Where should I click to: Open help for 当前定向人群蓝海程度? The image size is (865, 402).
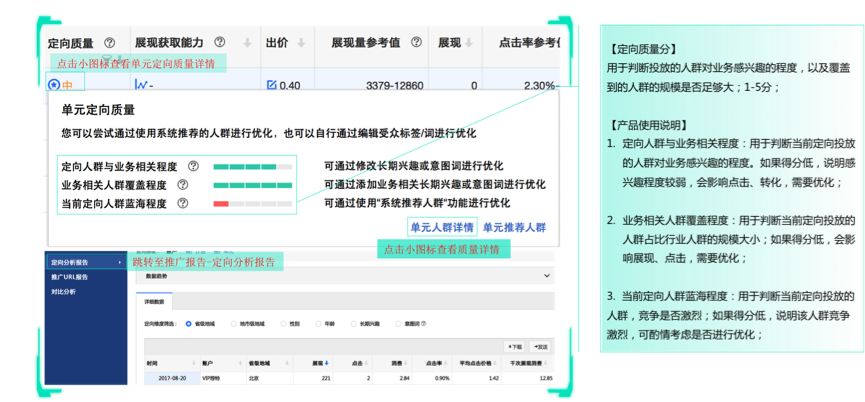pyautogui.click(x=183, y=203)
